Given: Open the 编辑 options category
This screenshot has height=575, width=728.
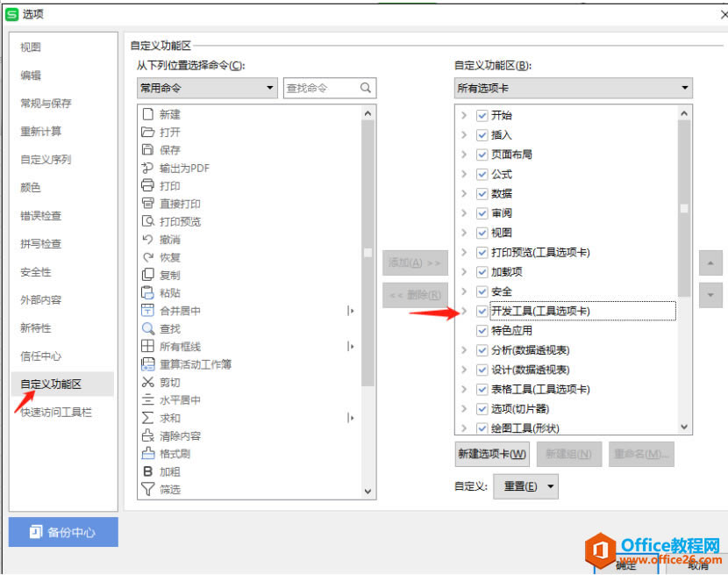Looking at the screenshot, I should [x=31, y=75].
